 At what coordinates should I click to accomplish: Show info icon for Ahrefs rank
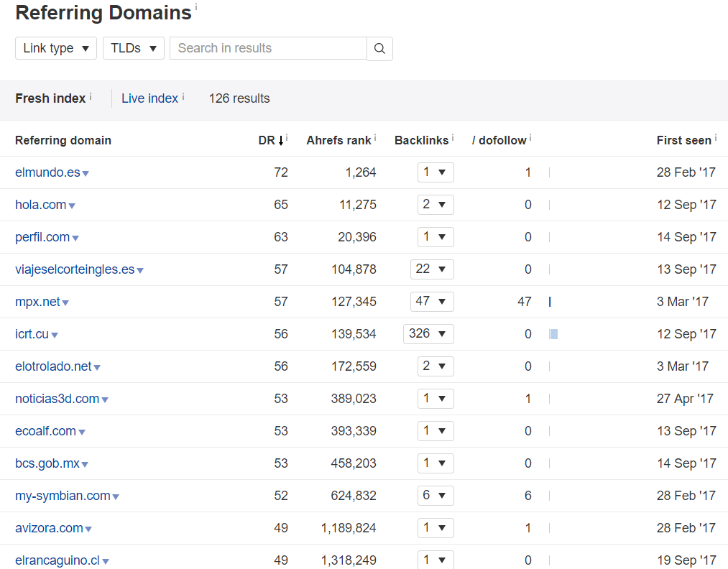coord(375,138)
